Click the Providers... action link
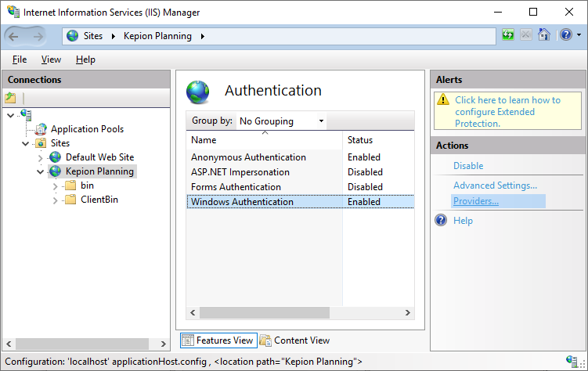The width and height of the screenshot is (588, 371). point(475,201)
